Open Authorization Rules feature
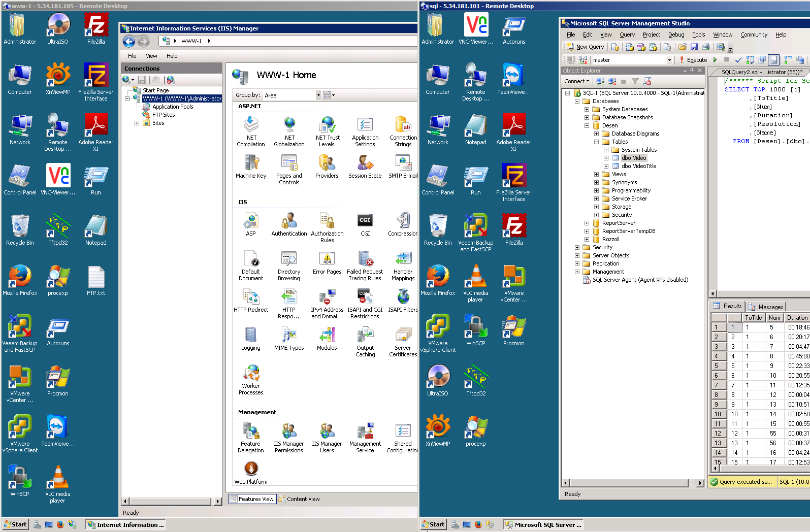Screen dimensions: 810x532 (x=327, y=227)
